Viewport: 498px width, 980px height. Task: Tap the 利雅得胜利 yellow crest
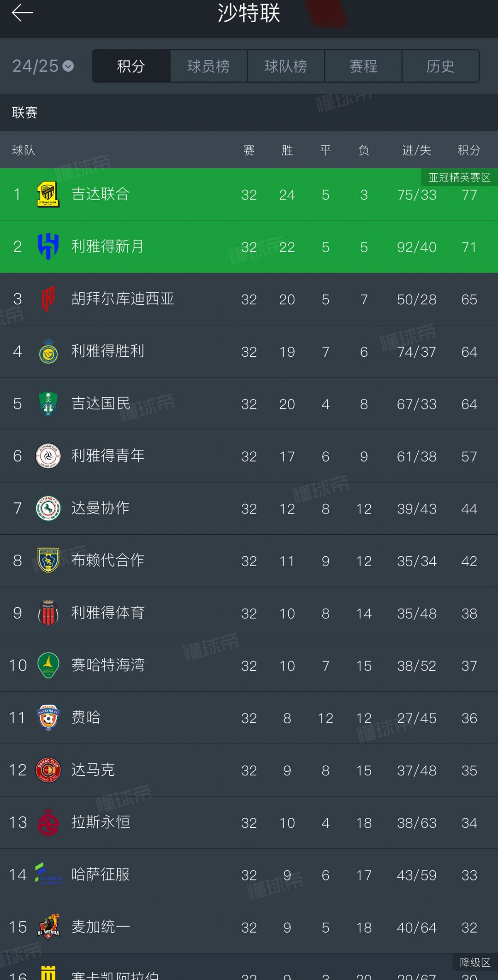48,352
